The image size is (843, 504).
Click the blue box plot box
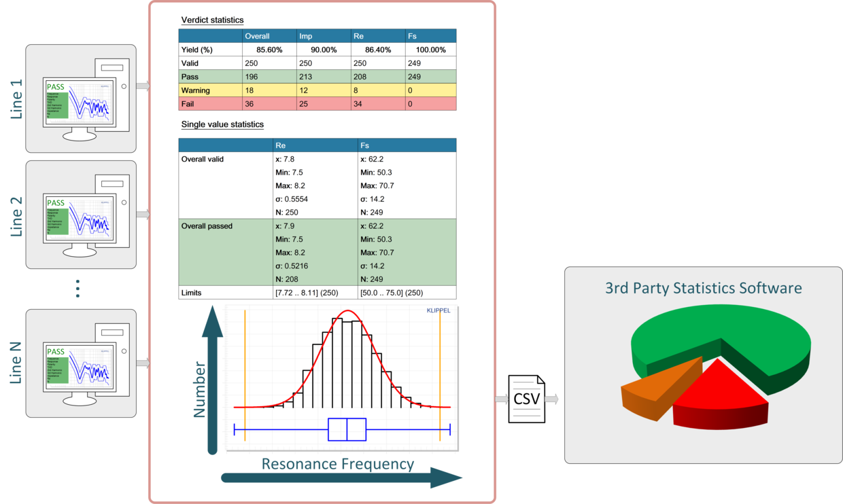point(347,430)
